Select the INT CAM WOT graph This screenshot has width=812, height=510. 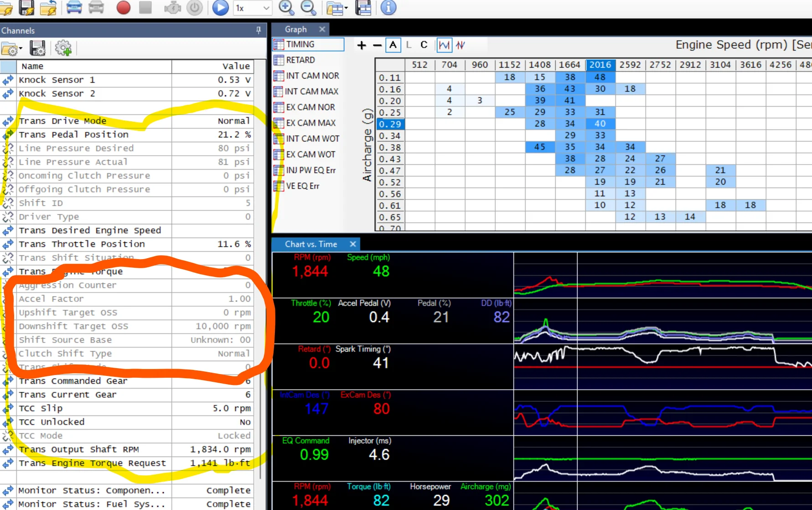306,139
